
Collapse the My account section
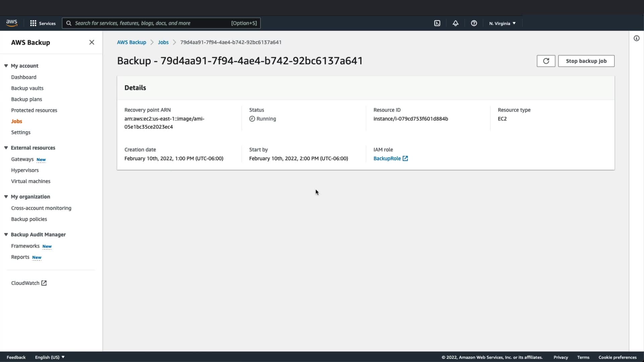6,66
